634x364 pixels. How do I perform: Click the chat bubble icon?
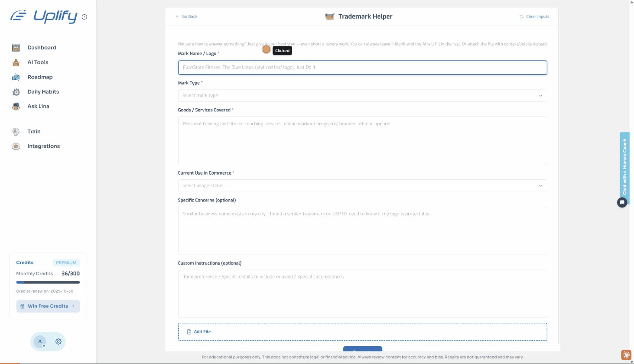point(622,202)
